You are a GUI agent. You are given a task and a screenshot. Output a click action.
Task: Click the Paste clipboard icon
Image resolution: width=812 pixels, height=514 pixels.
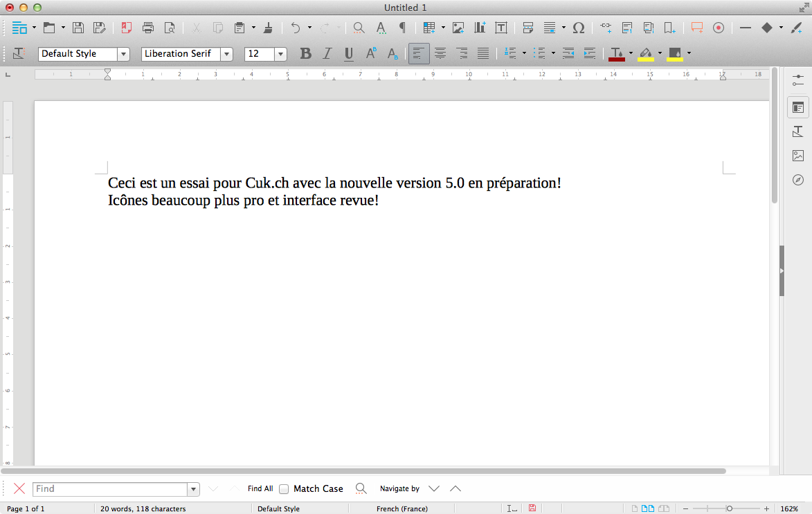[240, 28]
